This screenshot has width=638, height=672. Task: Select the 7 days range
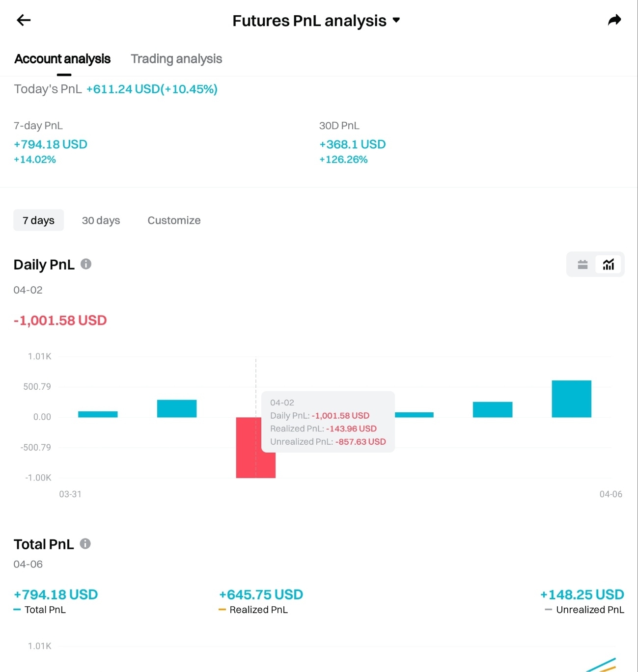[x=38, y=220]
